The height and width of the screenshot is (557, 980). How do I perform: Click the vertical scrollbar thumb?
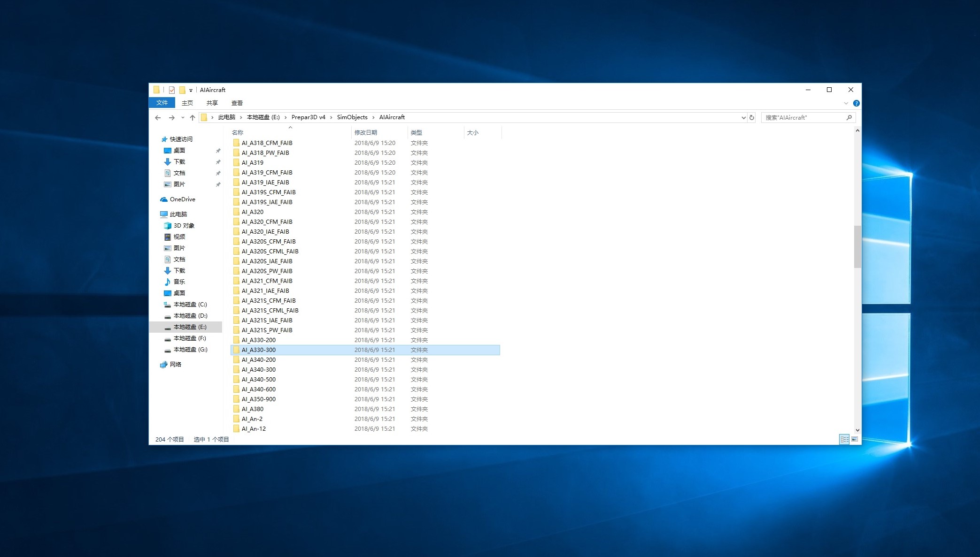click(857, 247)
